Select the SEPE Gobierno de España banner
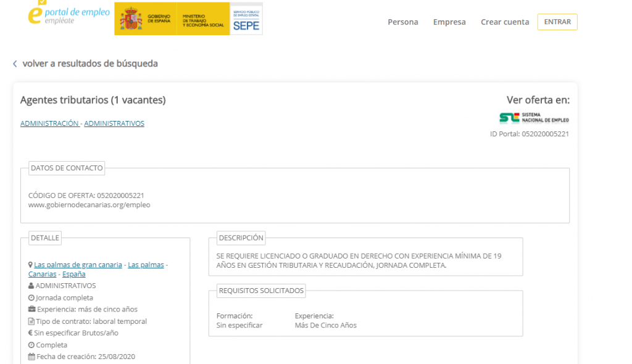 click(188, 19)
